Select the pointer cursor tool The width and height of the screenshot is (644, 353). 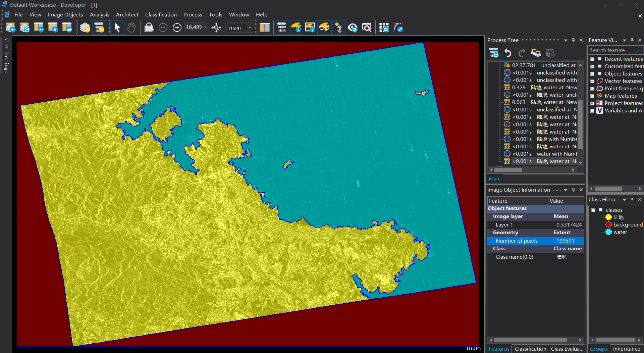(117, 28)
